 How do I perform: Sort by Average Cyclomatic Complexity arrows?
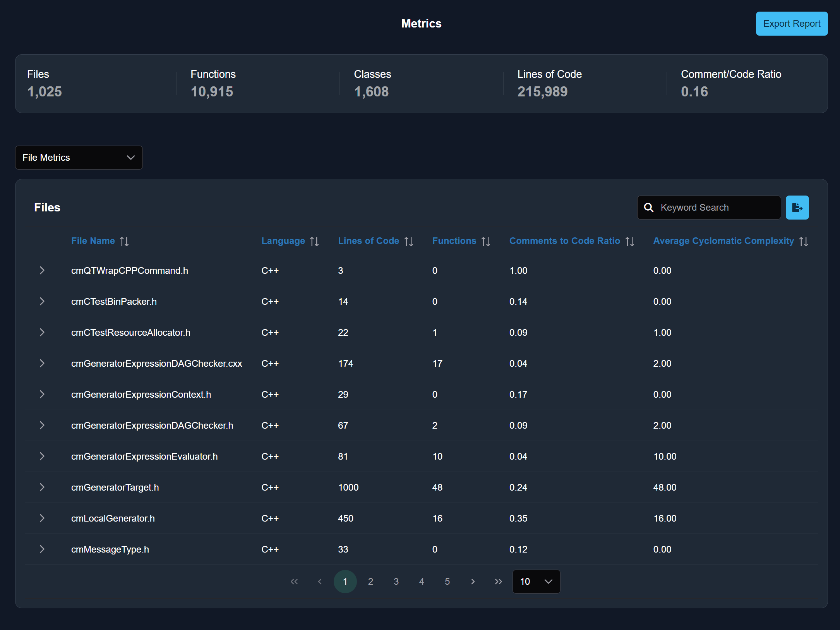coord(804,241)
